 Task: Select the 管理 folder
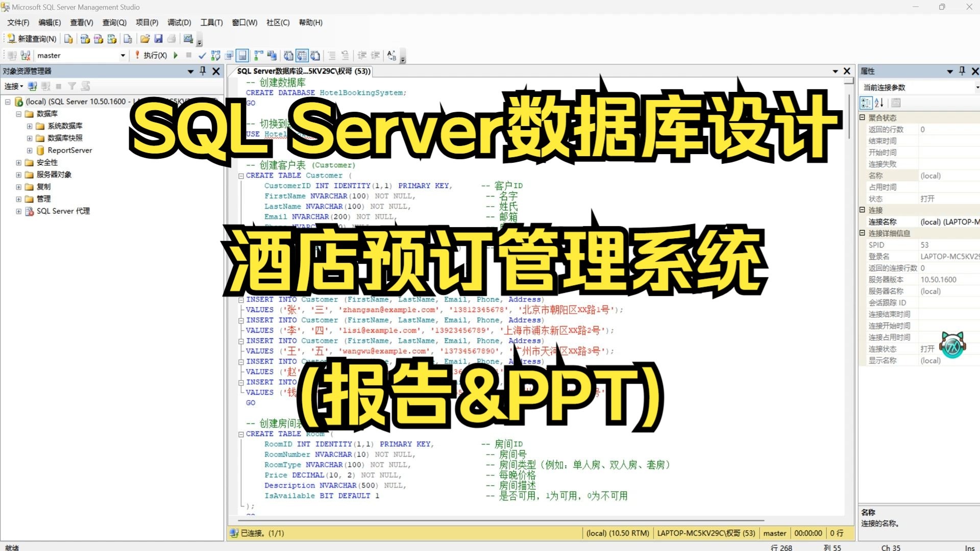43,199
